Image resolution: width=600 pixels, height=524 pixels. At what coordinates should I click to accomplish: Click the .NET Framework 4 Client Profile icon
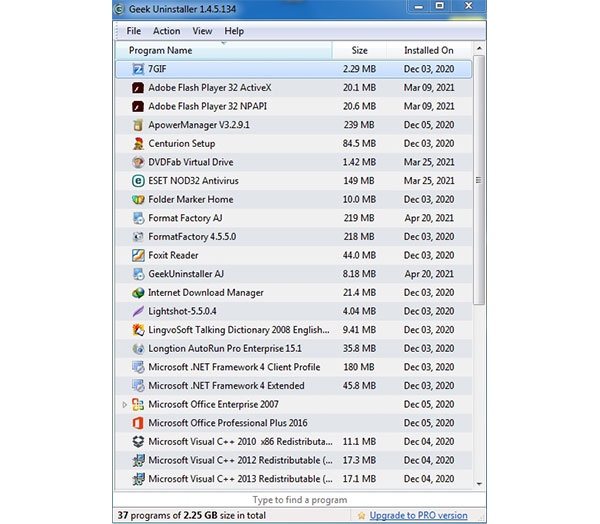pos(138,367)
